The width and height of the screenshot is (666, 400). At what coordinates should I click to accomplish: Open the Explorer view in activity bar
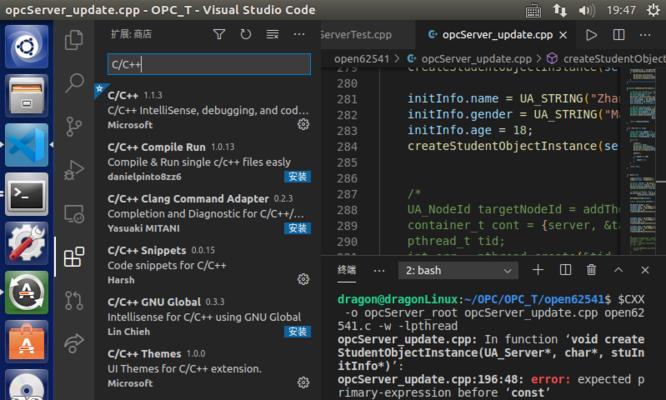pyautogui.click(x=74, y=40)
